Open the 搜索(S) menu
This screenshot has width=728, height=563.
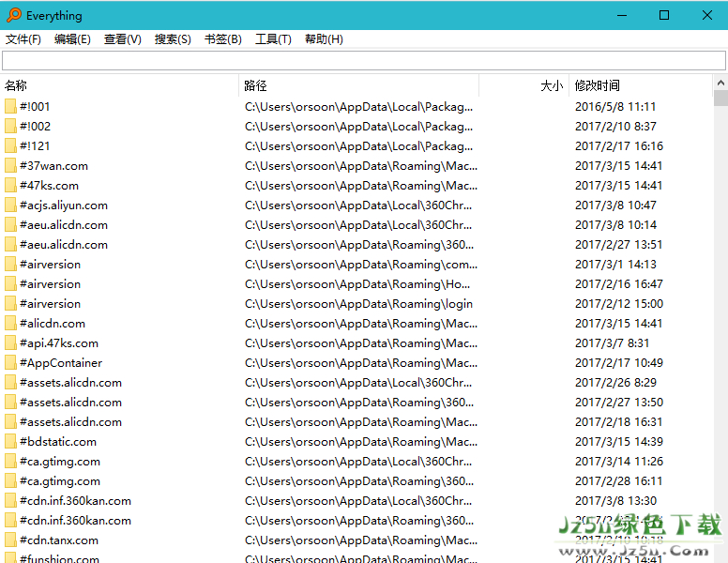point(173,39)
